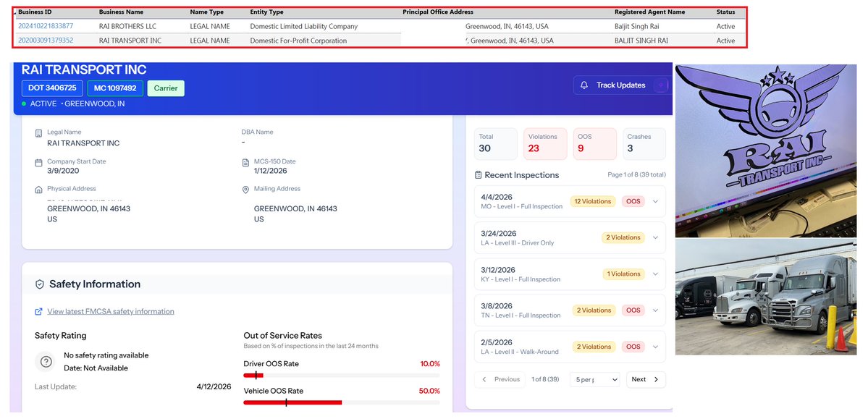Image resolution: width=868 pixels, height=419 pixels.
Task: Click the RAI BROTHERS LLC cell
Action: [x=128, y=26]
